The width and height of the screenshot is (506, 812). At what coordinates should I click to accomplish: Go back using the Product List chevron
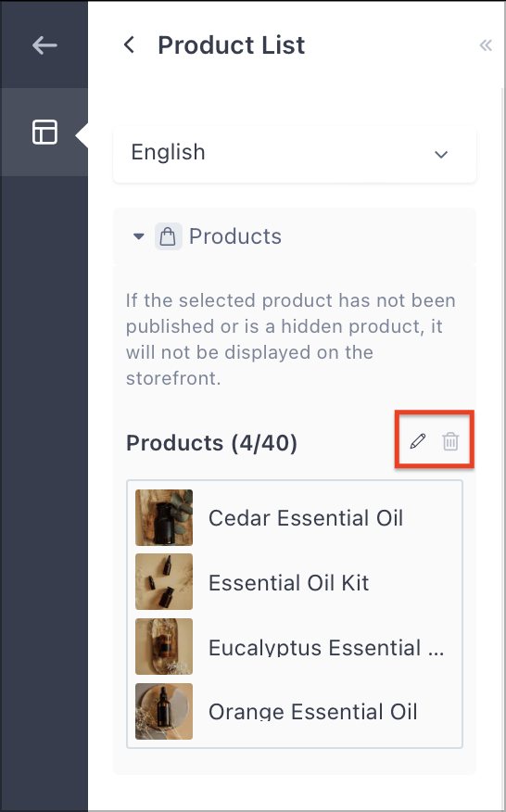(129, 44)
